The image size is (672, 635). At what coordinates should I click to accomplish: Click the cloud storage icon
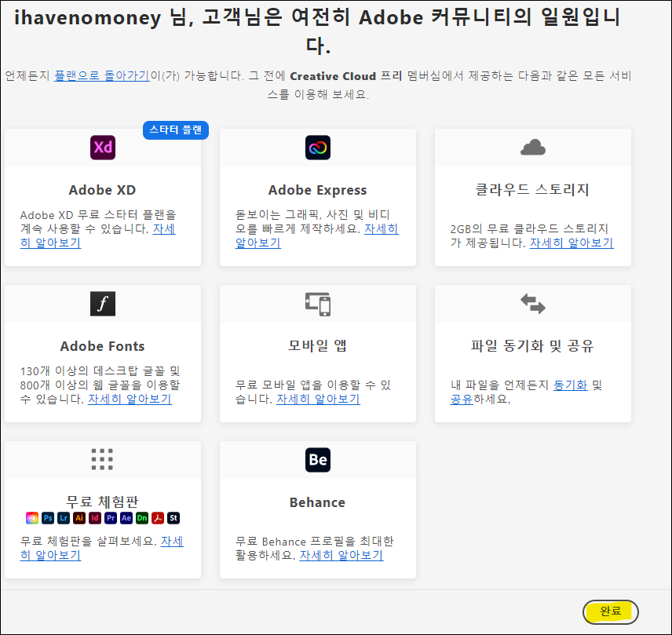point(533,148)
